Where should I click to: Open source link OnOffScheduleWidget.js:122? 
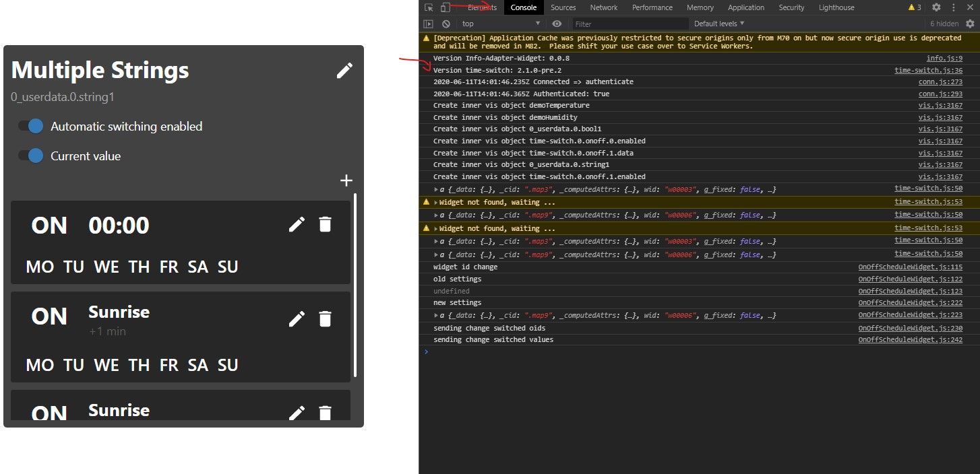pos(911,279)
